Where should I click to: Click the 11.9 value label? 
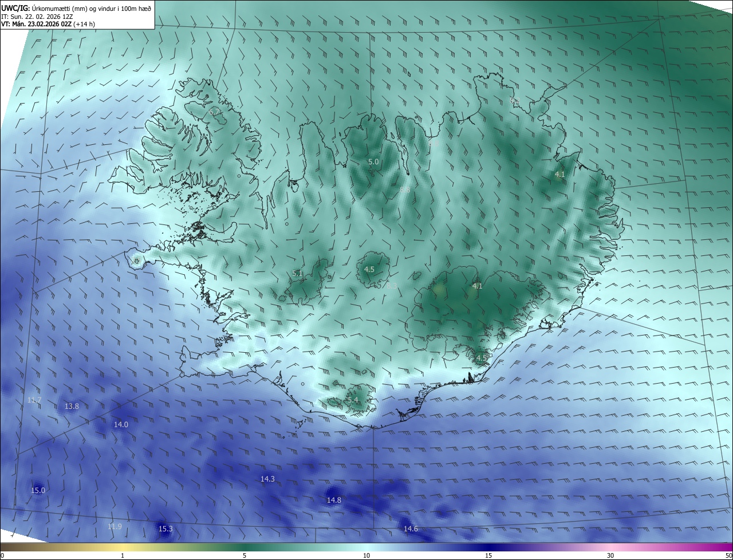(115, 526)
